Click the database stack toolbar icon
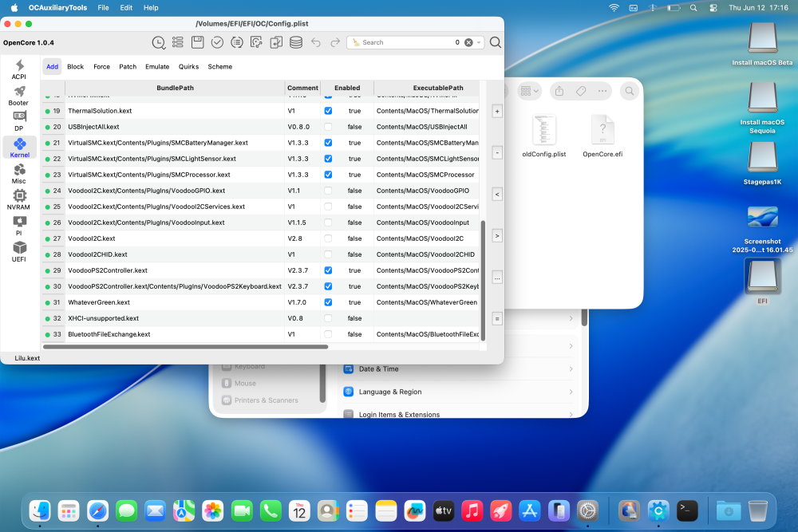The width and height of the screenshot is (798, 532). 296,42
